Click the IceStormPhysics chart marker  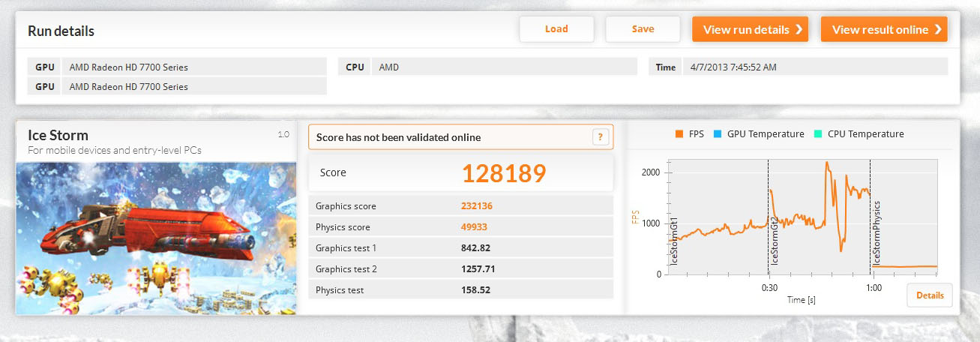tap(876, 232)
